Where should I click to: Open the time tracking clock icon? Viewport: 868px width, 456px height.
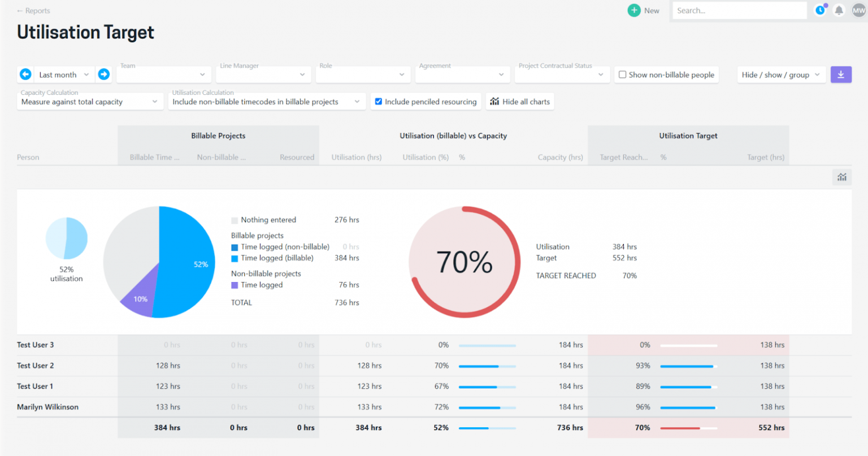(819, 10)
